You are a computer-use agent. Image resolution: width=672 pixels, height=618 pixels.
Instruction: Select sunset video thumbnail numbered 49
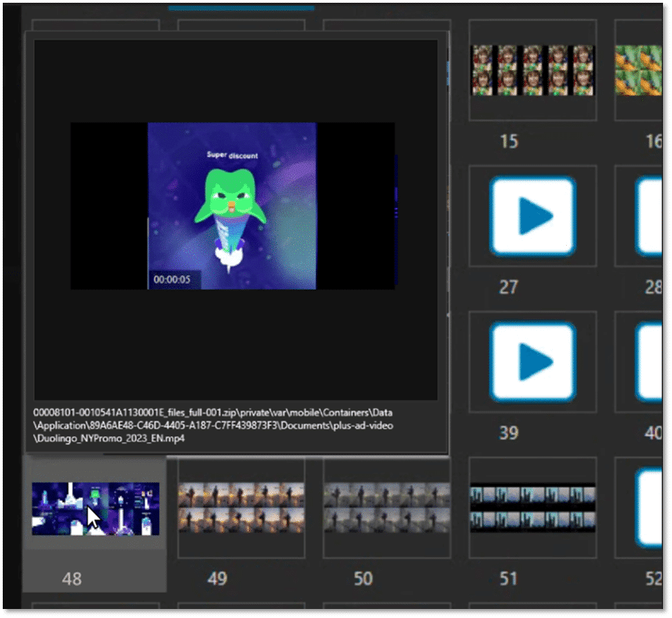pyautogui.click(x=242, y=508)
